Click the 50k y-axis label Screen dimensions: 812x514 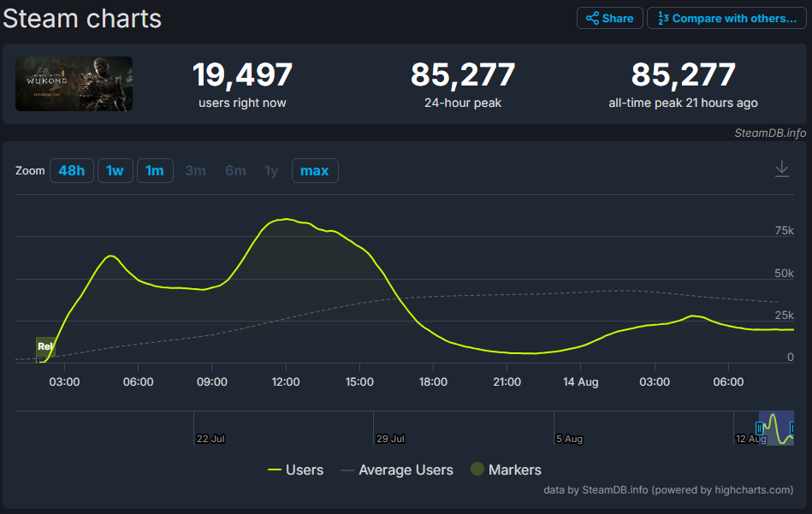[784, 273]
